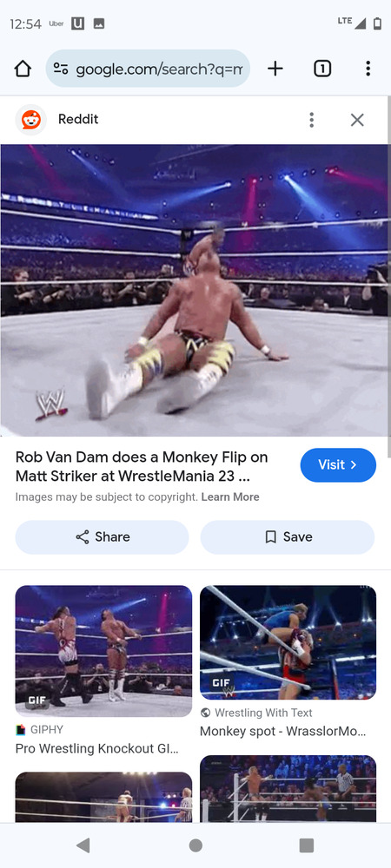
Task: Open site info icon in address bar
Action: click(60, 69)
